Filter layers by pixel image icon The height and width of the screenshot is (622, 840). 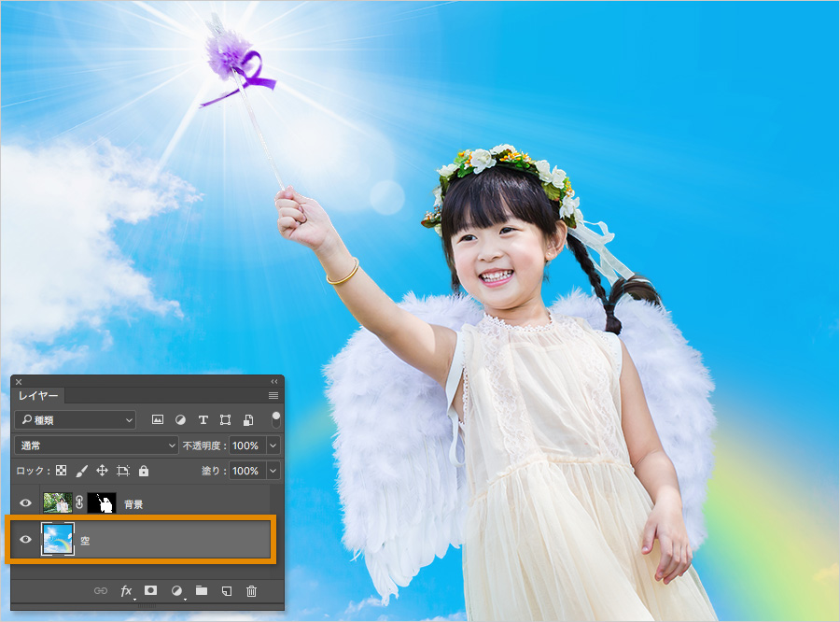coord(158,420)
